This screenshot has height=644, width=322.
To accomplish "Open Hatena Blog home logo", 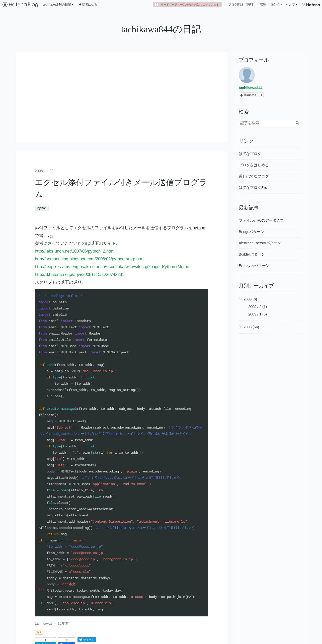I will (20, 5).
